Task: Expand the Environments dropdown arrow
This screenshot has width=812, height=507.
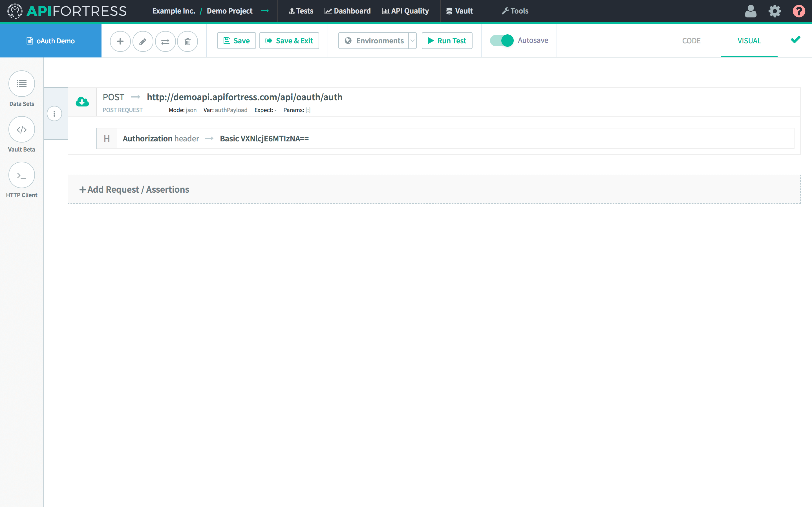Action: [412, 41]
